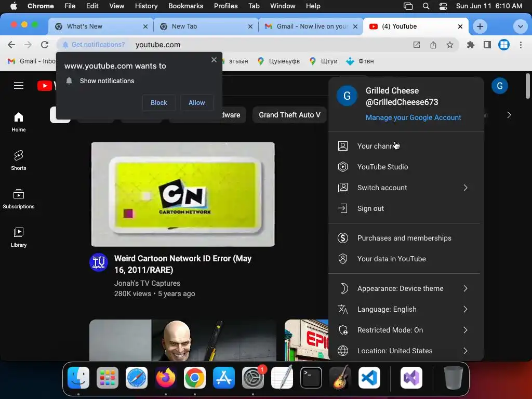Viewport: 532px width, 399px height.
Task: Switch to the Gmail tab
Action: (x=311, y=26)
